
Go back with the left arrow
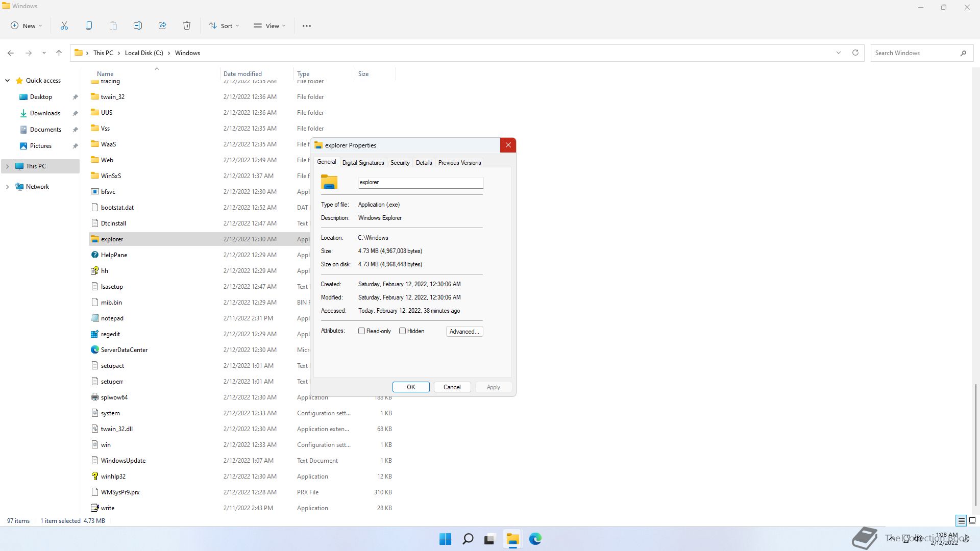pos(11,53)
